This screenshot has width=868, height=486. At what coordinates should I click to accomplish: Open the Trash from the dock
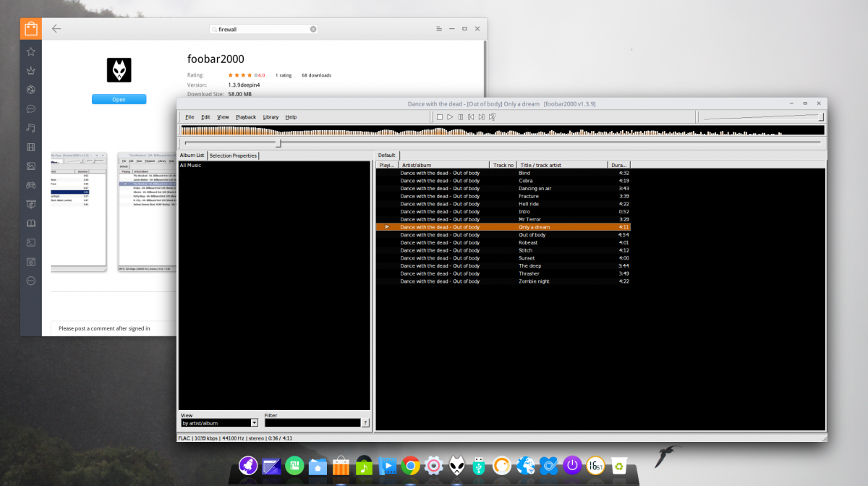point(619,466)
